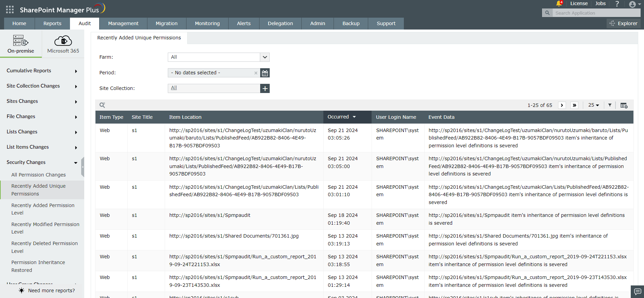Open Recently Modified Permission Level report
The width and height of the screenshot is (644, 298).
[x=45, y=228]
